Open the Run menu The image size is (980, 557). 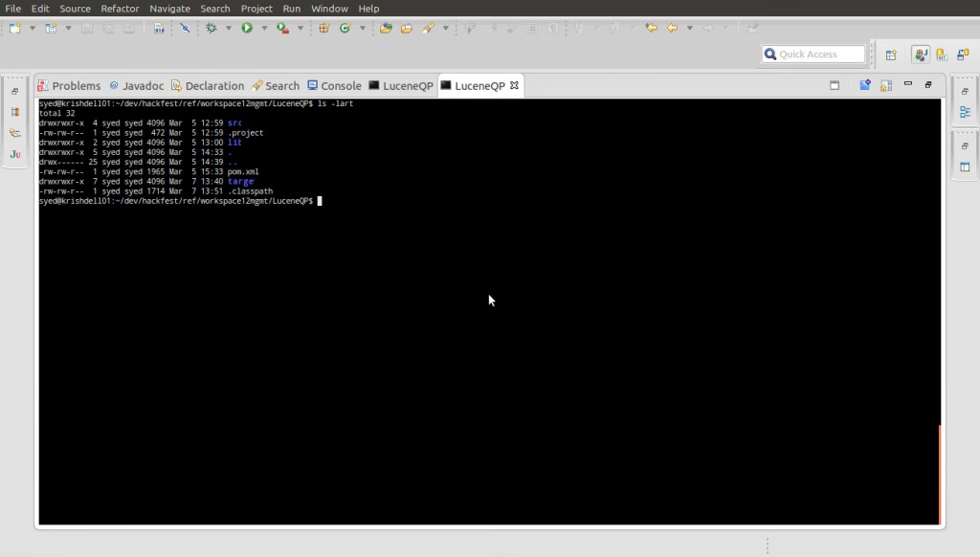pos(291,9)
